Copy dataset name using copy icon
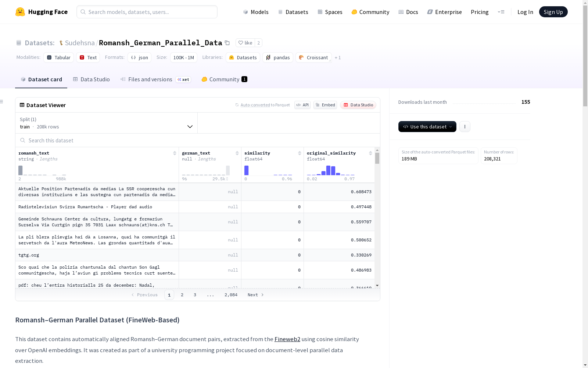The image size is (588, 368). click(x=227, y=43)
